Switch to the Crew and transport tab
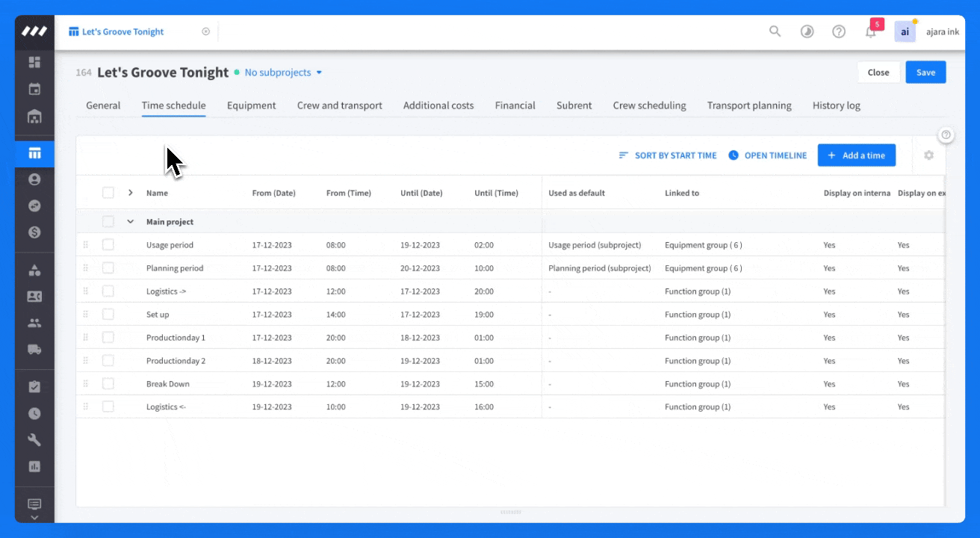The image size is (980, 538). (x=340, y=105)
